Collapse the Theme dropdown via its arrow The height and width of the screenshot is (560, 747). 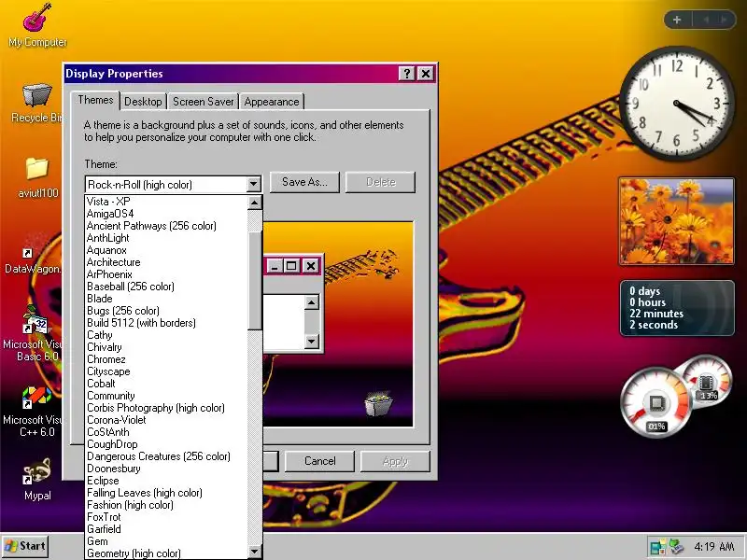[253, 184]
